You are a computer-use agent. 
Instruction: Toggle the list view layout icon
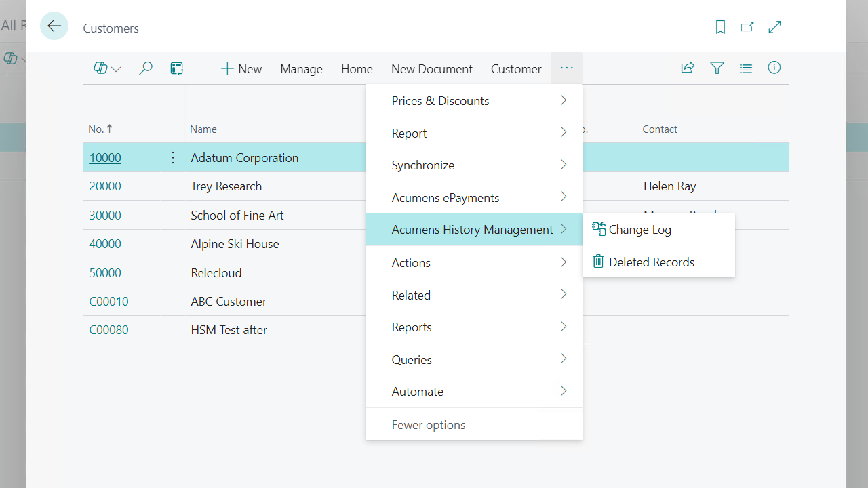[746, 68]
